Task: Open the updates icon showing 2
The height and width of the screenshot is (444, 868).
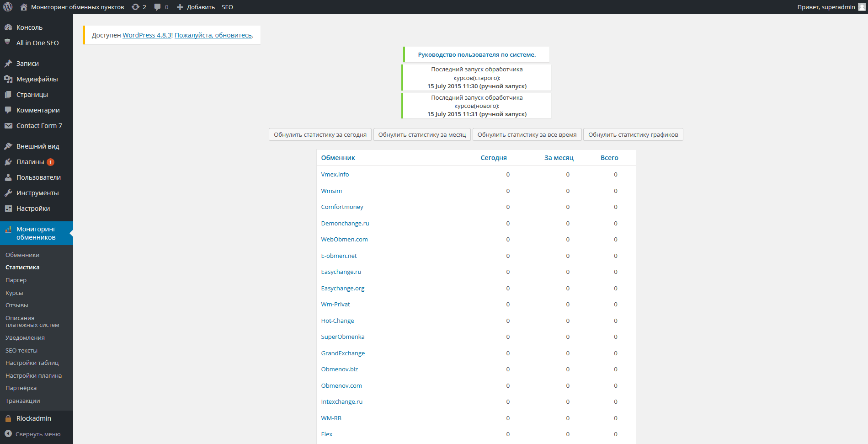Action: coord(135,7)
